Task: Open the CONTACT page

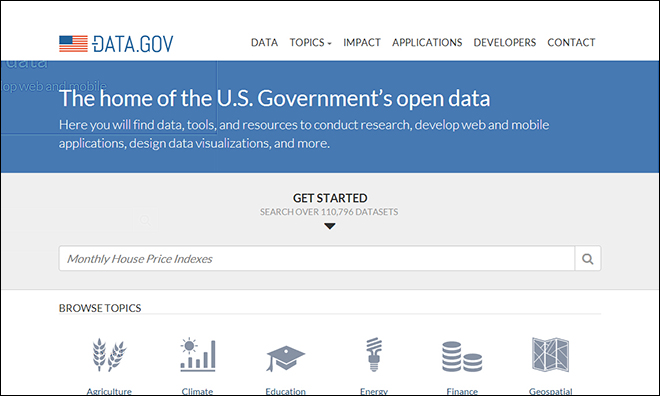Action: (571, 43)
